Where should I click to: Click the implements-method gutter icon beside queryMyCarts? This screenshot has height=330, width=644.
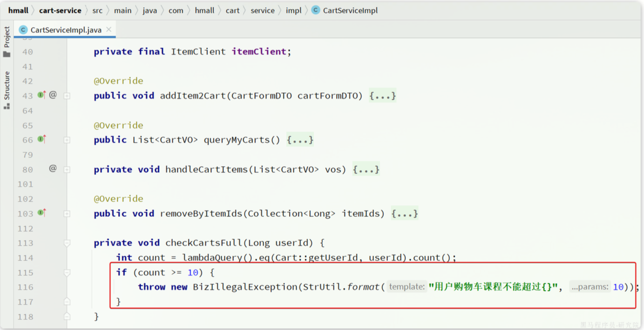(x=42, y=139)
